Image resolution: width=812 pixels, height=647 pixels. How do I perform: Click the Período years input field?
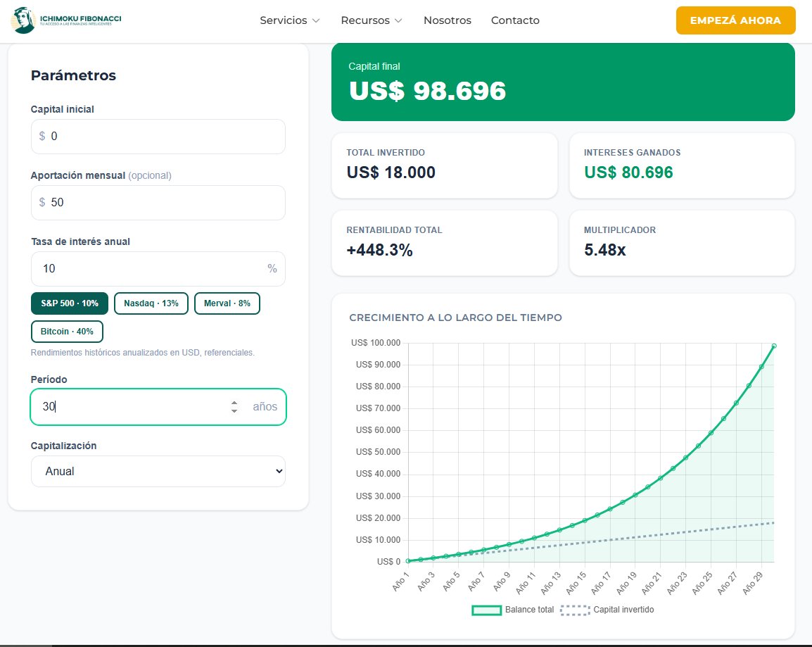[x=158, y=407]
